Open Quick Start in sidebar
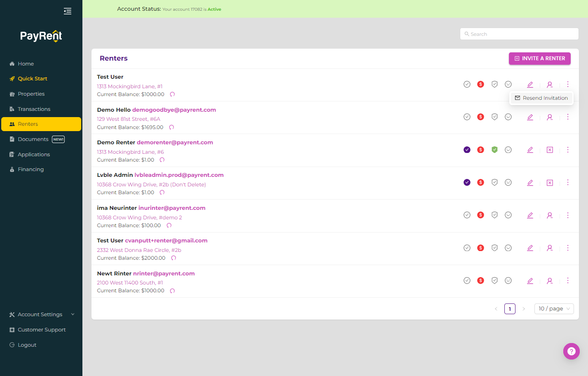The height and width of the screenshot is (376, 588). (32, 79)
